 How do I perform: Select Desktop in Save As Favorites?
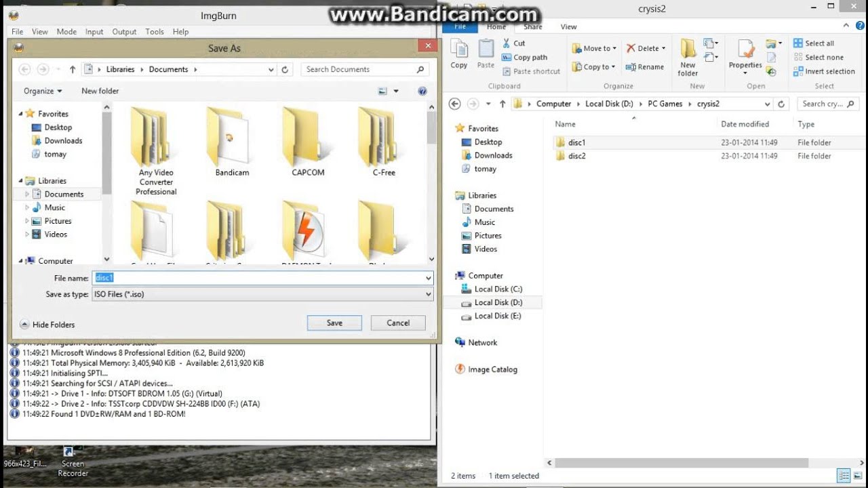52,127
